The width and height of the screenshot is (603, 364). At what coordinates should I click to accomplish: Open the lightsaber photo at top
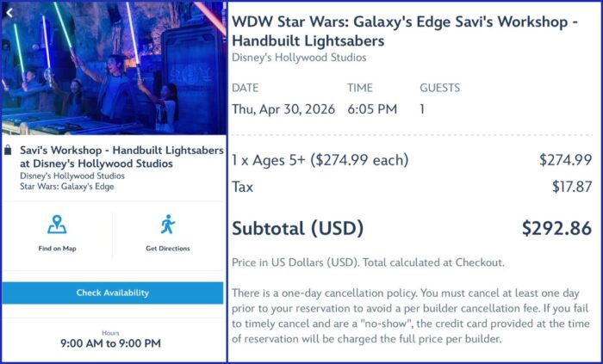point(114,68)
